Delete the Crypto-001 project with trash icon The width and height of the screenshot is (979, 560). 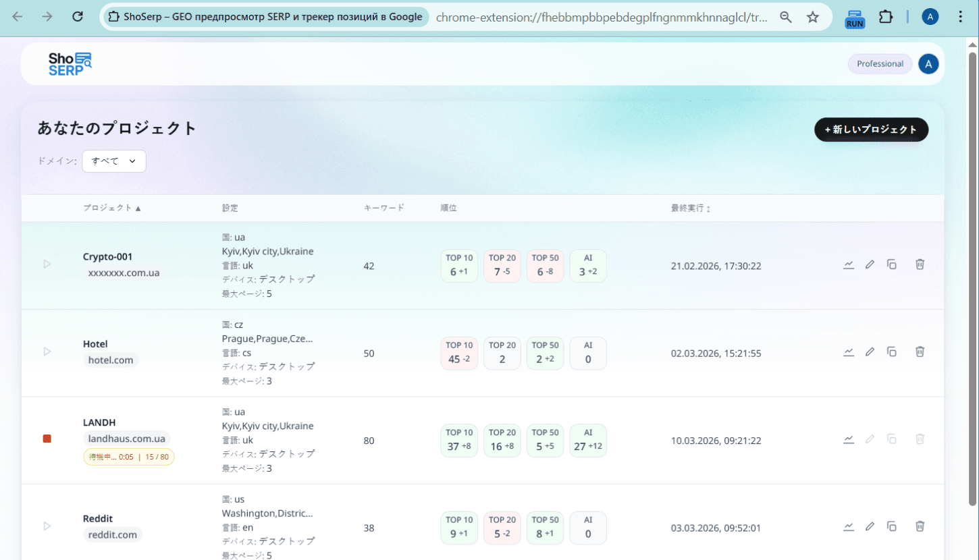[920, 264]
